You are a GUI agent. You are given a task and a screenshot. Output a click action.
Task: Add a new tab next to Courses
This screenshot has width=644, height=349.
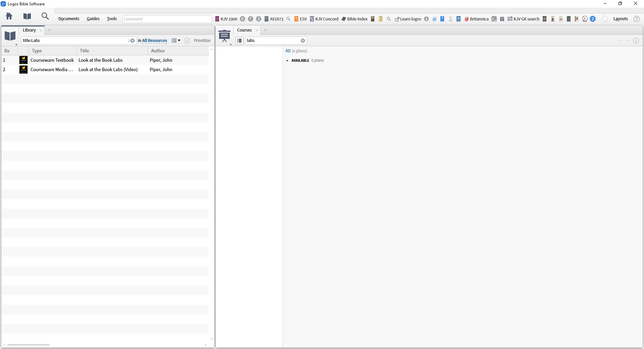point(265,30)
